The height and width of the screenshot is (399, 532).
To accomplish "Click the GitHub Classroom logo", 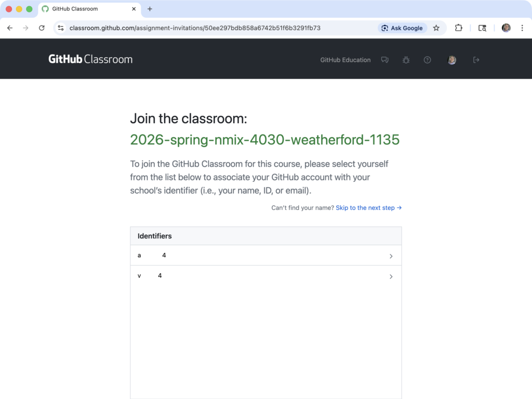I will [90, 59].
